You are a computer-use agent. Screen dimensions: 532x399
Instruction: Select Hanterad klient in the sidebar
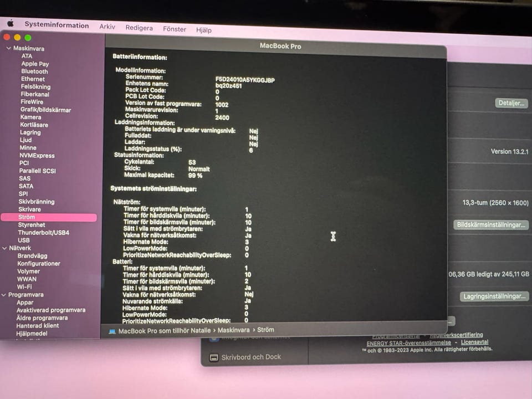coord(38,326)
